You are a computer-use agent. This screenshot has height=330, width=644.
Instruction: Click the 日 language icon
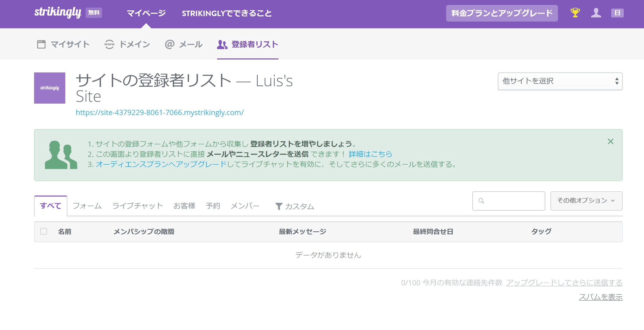point(617,13)
